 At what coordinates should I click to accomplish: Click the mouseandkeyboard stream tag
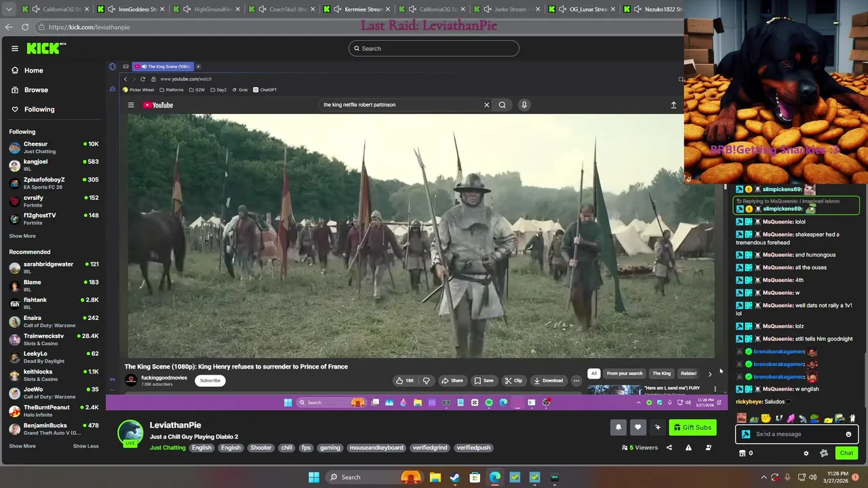376,447
